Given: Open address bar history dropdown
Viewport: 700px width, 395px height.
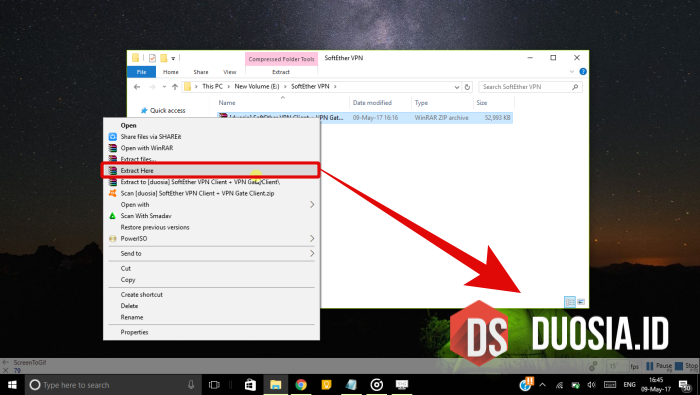Looking at the screenshot, I should (x=457, y=87).
